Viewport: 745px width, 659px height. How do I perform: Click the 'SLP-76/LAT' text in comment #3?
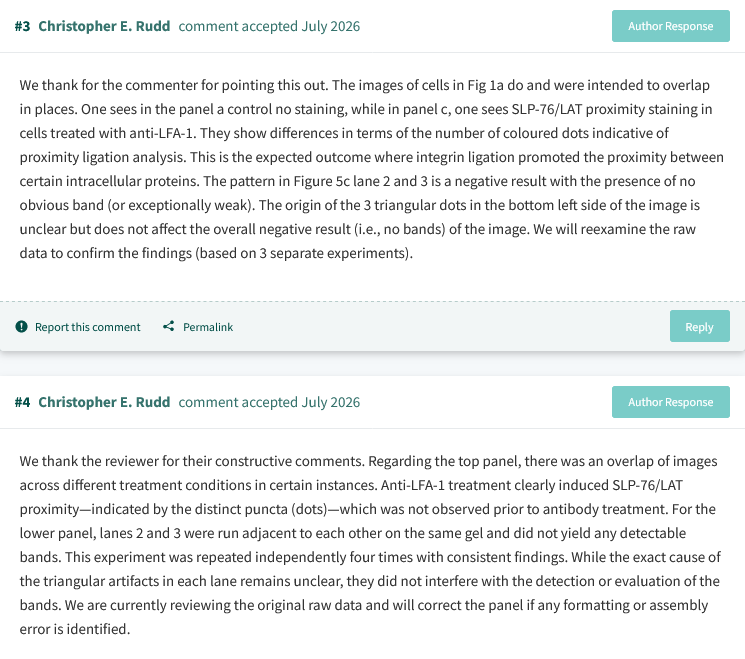(x=546, y=109)
